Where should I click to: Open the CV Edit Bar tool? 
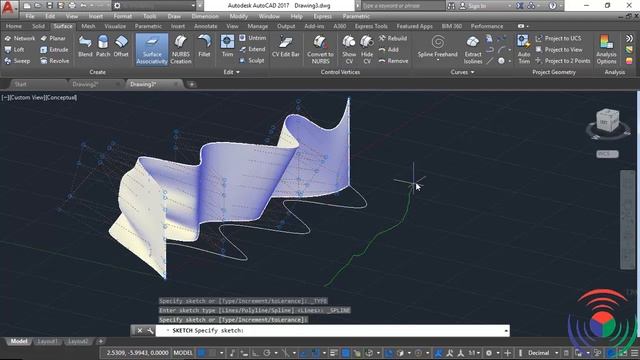tap(286, 46)
